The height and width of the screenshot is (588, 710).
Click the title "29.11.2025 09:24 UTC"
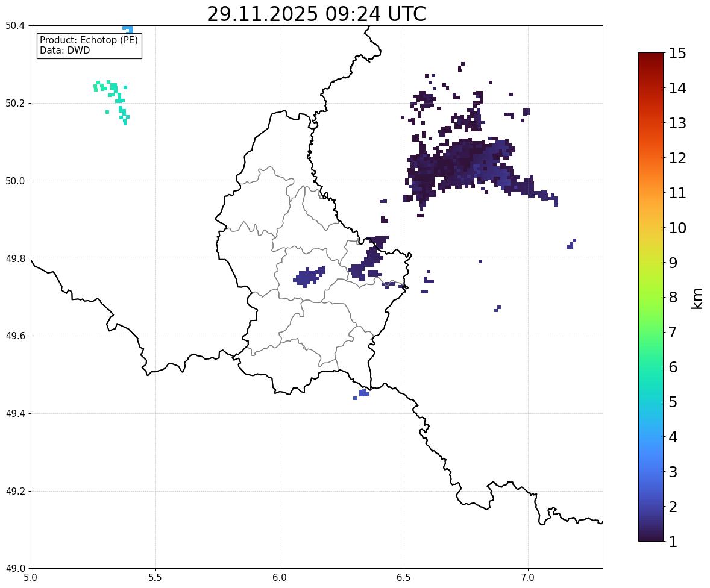point(316,14)
